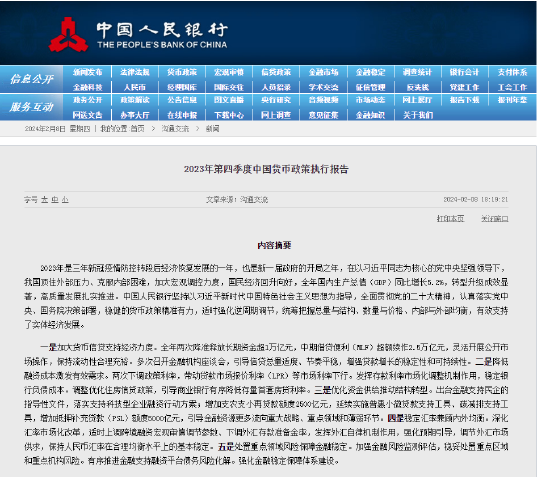Screen dimensions: 550x477
Task: Click the People's Bank of China red logo
Action: coord(68,35)
